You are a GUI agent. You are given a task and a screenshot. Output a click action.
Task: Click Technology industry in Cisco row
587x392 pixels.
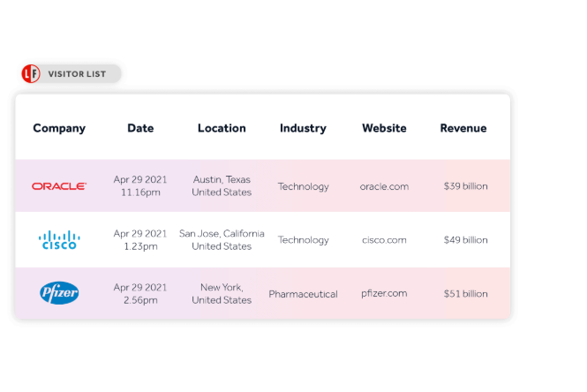coord(304,240)
